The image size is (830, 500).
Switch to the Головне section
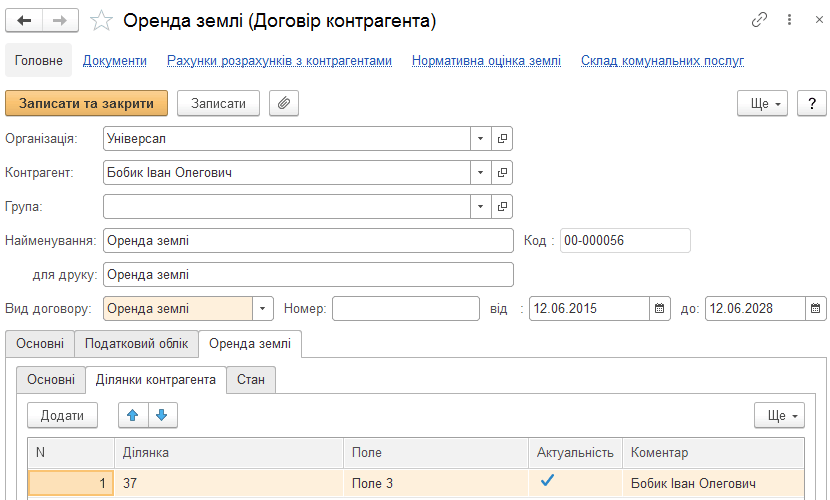click(x=39, y=60)
